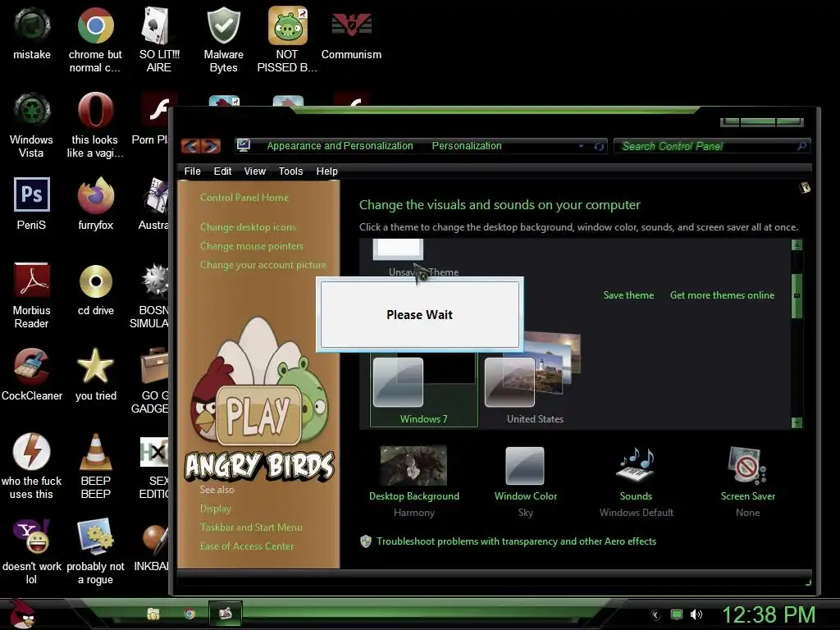Open Sounds Windows Default settings
The height and width of the screenshot is (630, 840).
pyautogui.click(x=636, y=481)
